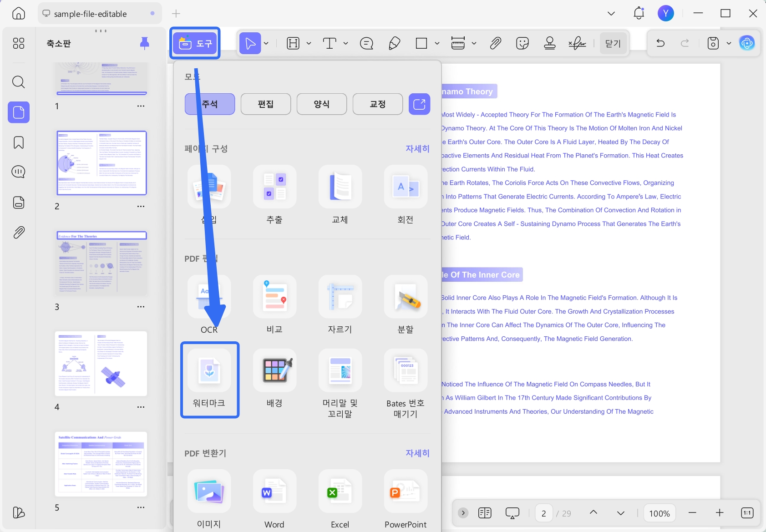Image resolution: width=766 pixels, height=532 pixels.
Task: Select the measurement ruler tool
Action: [x=458, y=43]
